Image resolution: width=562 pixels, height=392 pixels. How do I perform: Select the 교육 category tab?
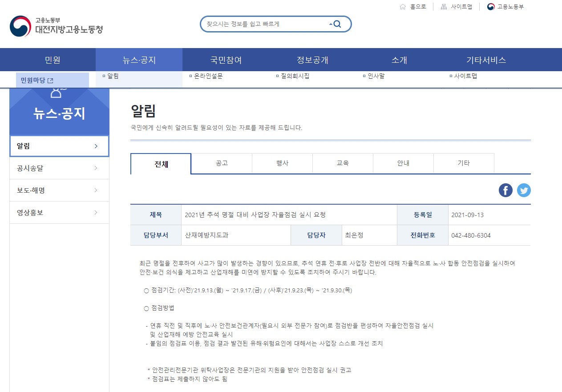tap(343, 163)
